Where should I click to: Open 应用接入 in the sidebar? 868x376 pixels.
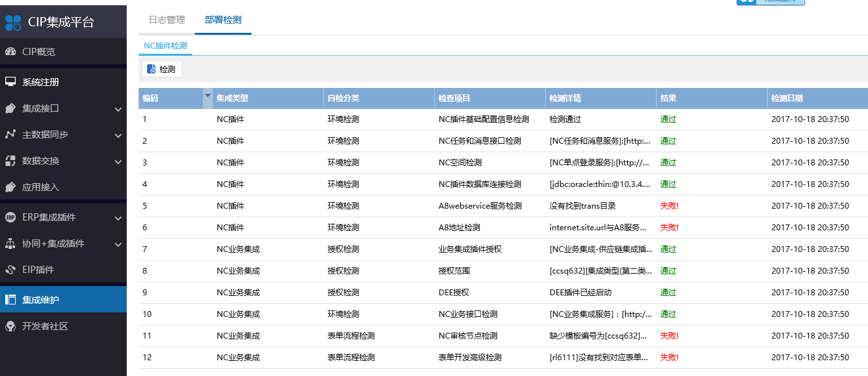pos(63,187)
